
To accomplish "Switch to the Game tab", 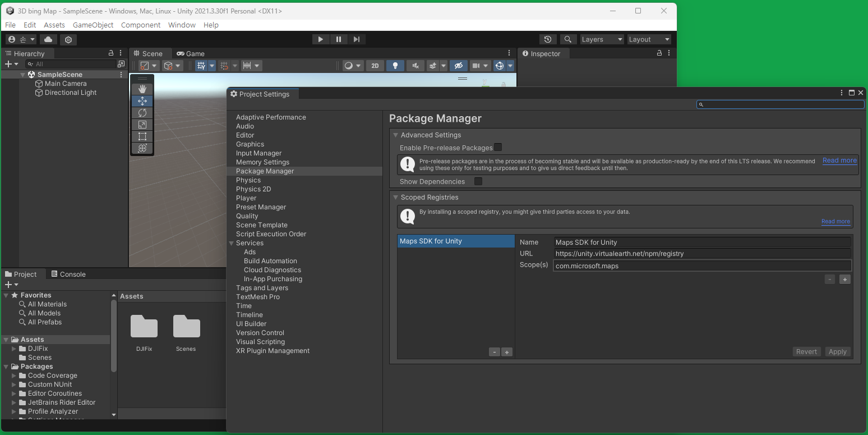I will click(x=191, y=53).
